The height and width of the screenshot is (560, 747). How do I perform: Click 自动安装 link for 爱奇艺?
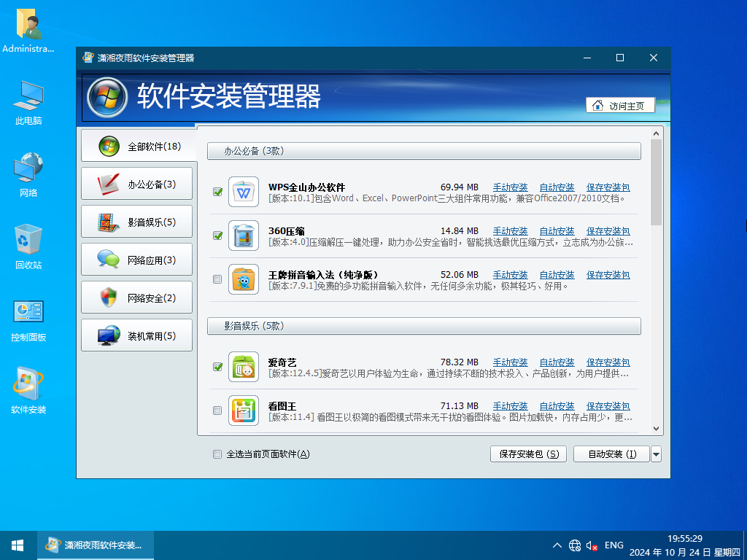point(557,362)
